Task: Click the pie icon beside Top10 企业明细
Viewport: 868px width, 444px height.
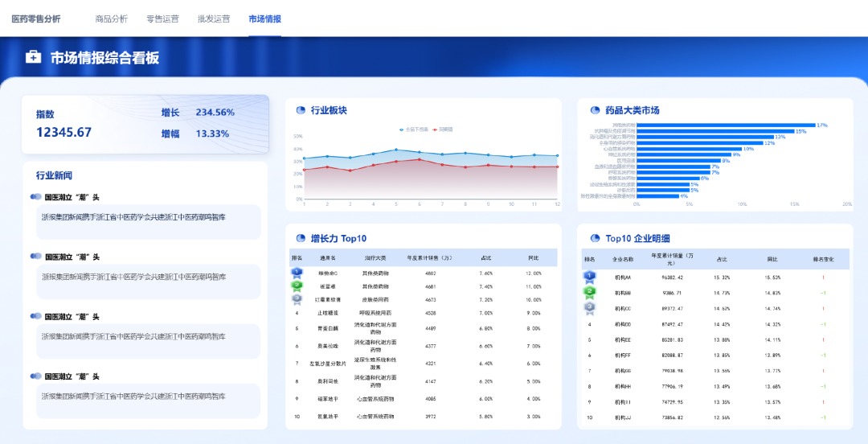Action: pyautogui.click(x=596, y=238)
